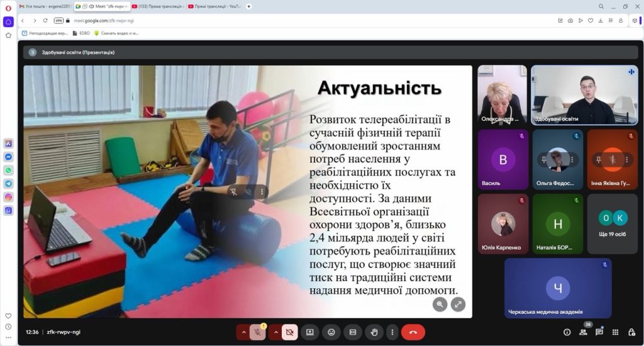
Task: Open the emoji reactions panel
Action: (331, 332)
